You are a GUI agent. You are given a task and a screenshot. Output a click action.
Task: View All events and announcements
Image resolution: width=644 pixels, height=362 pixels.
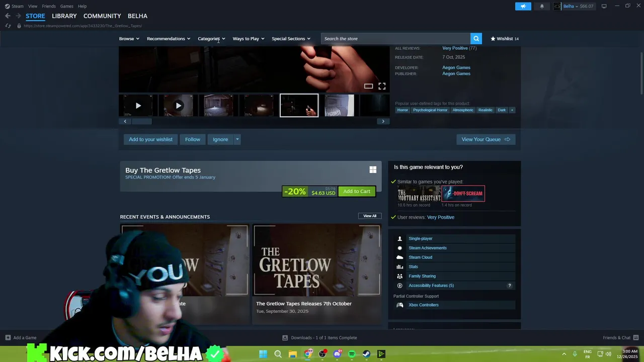(x=370, y=216)
